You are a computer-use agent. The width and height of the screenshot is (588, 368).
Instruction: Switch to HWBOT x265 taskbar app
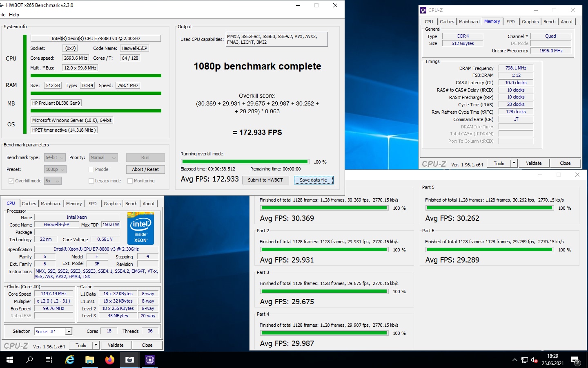coord(129,360)
